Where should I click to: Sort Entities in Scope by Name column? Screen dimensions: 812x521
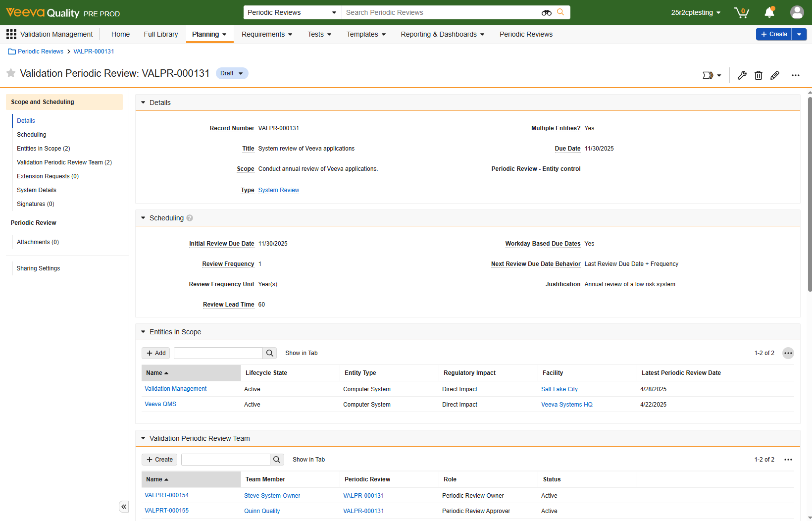click(x=191, y=373)
